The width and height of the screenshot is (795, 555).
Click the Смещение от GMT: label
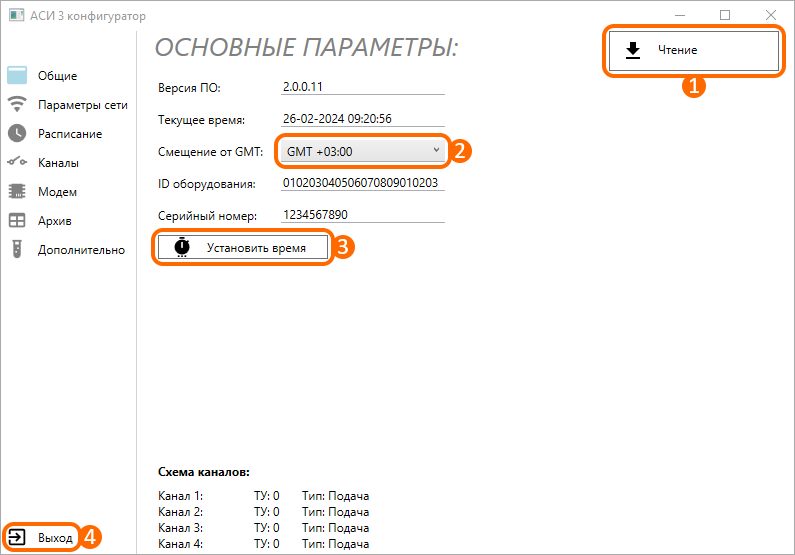click(210, 152)
